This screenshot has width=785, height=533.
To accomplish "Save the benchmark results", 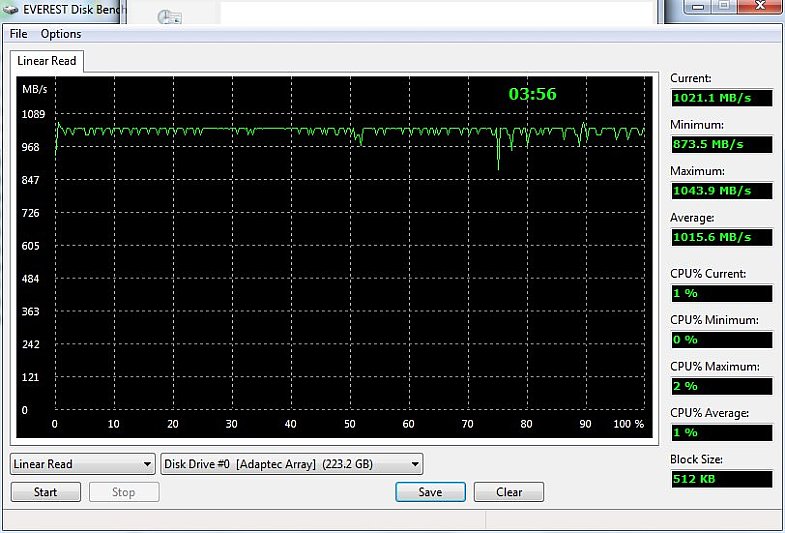I will [431, 492].
